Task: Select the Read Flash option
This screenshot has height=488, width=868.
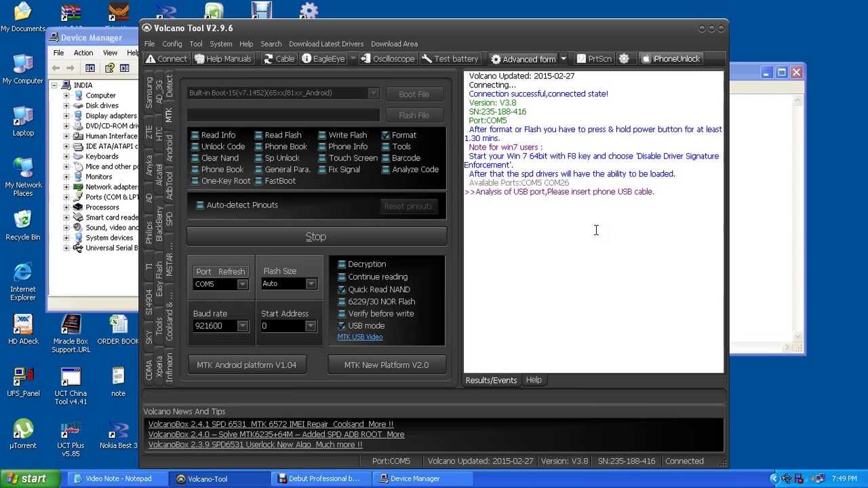Action: coord(277,135)
